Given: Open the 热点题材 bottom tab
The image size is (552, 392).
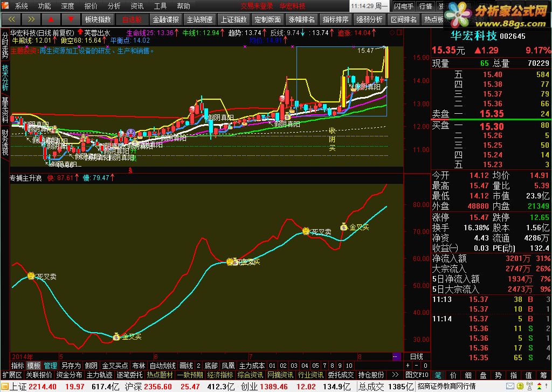Looking at the screenshot, I should click(x=160, y=375).
